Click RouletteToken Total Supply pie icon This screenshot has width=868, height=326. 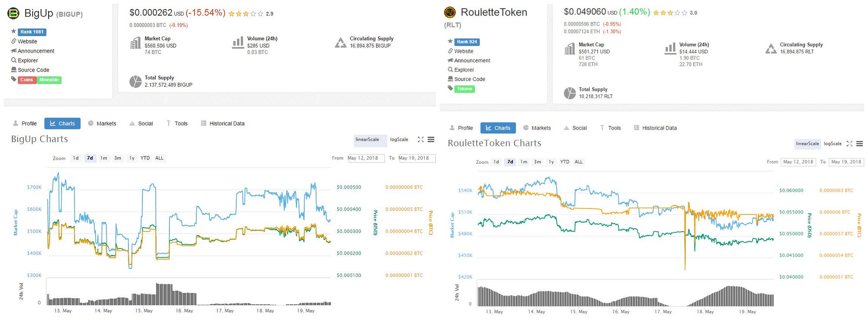click(569, 93)
